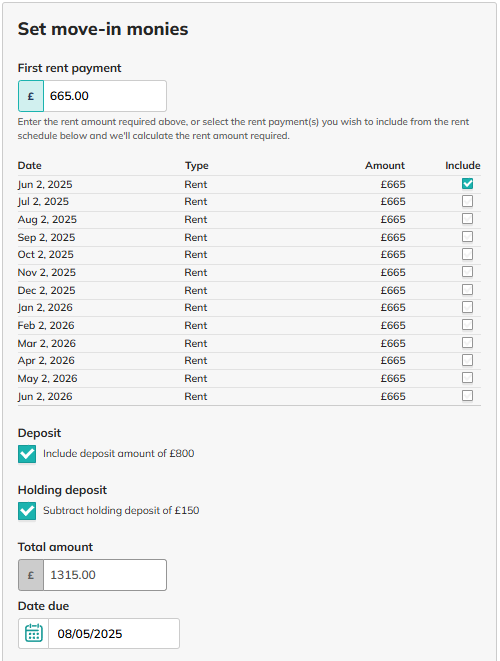Uncheck Subtract holding deposit of £150
The width and height of the screenshot is (500, 661).
click(x=27, y=511)
